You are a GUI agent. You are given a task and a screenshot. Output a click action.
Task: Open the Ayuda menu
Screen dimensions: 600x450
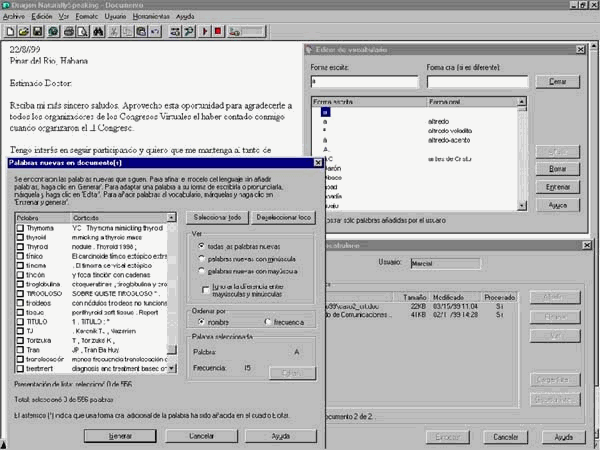click(185, 16)
